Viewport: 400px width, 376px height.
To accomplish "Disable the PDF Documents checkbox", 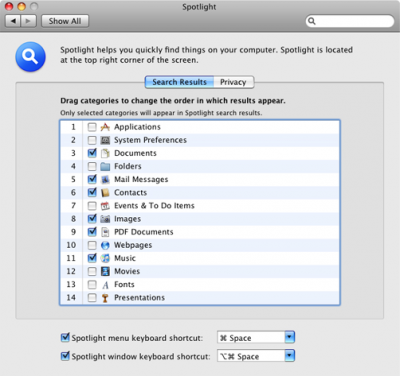I will tap(92, 232).
